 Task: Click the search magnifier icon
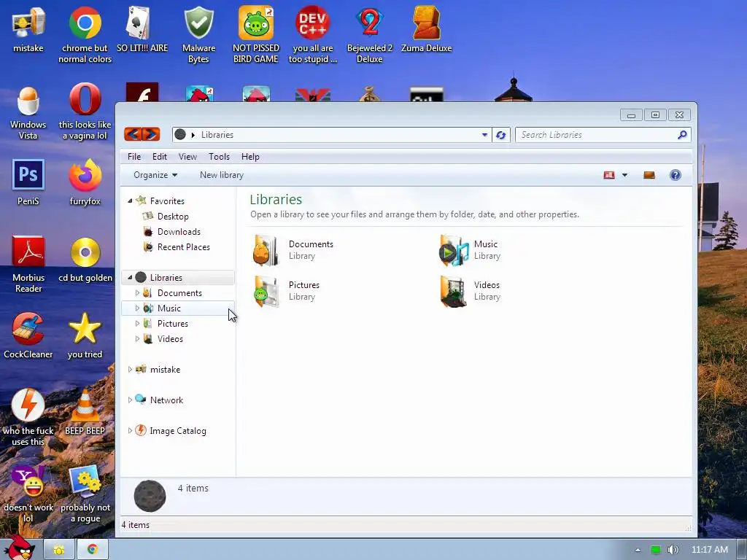(x=682, y=135)
